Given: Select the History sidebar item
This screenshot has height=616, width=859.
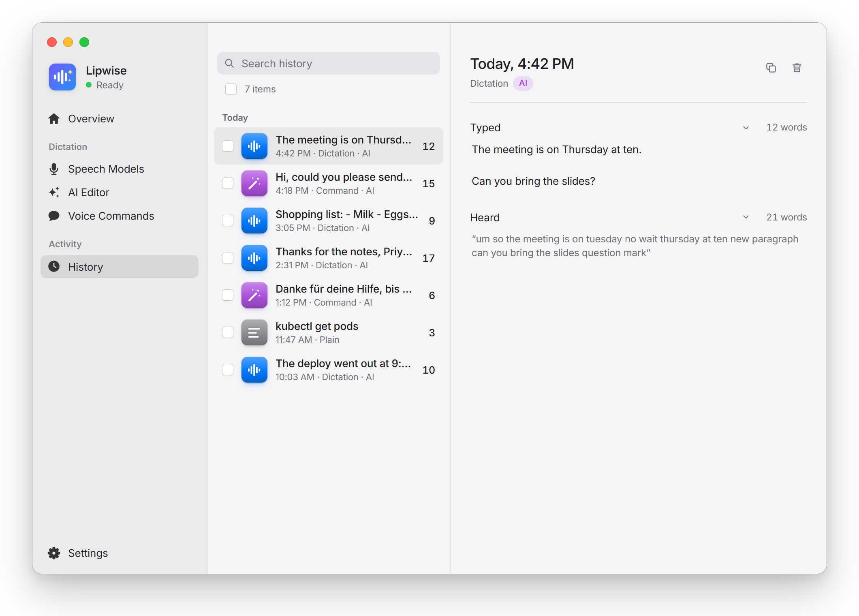Looking at the screenshot, I should coord(120,267).
